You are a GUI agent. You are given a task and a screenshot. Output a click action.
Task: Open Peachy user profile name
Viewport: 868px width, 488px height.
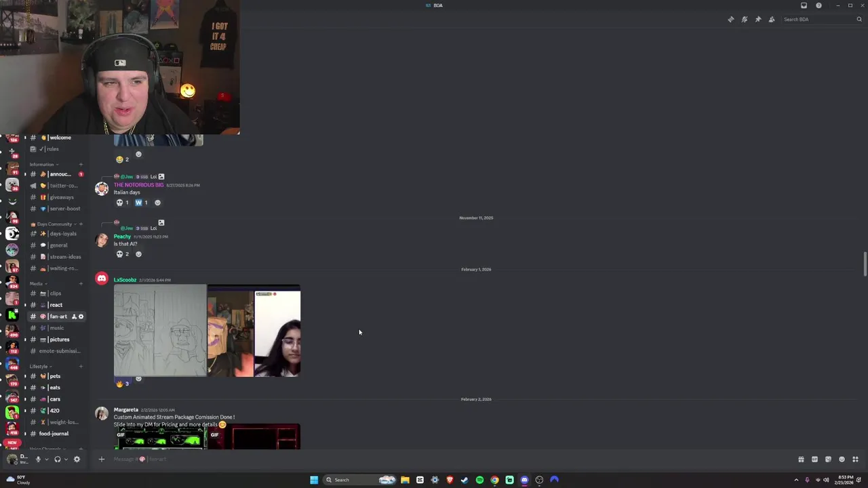click(122, 237)
